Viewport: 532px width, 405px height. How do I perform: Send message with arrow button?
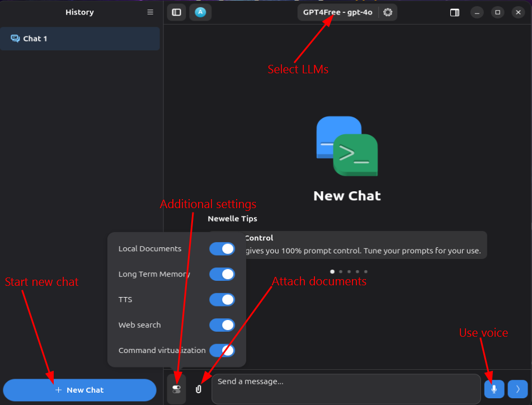(518, 389)
